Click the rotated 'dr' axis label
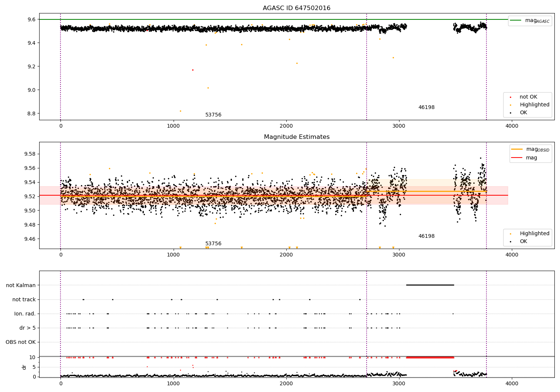 tap(24, 367)
